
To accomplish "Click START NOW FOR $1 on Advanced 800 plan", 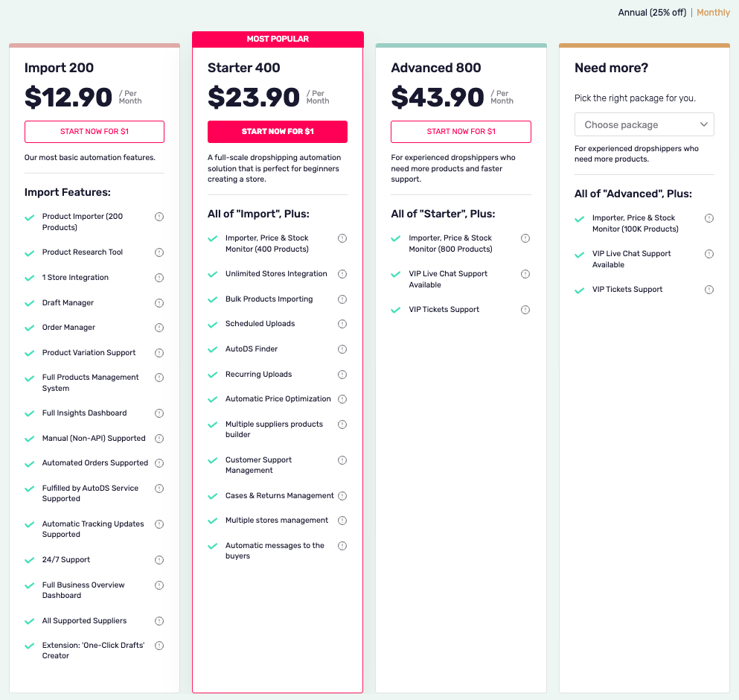I will pyautogui.click(x=461, y=131).
